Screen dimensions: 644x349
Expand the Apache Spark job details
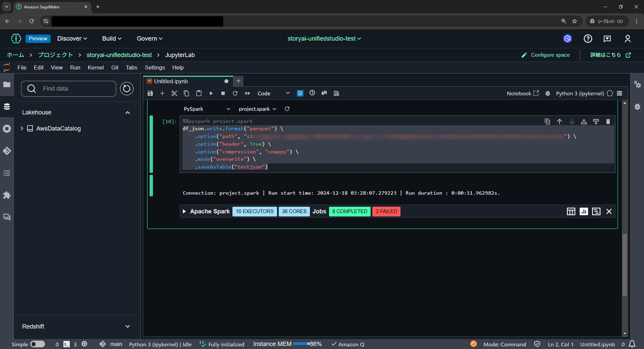click(184, 211)
